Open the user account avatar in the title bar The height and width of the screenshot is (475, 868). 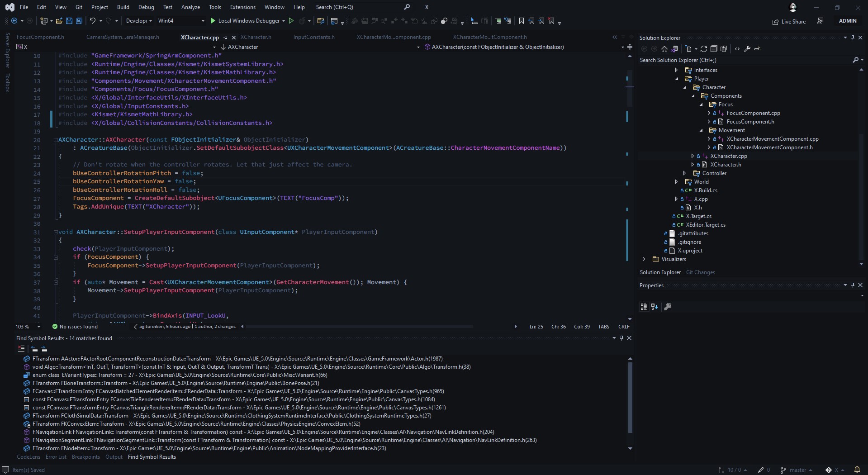pos(793,7)
